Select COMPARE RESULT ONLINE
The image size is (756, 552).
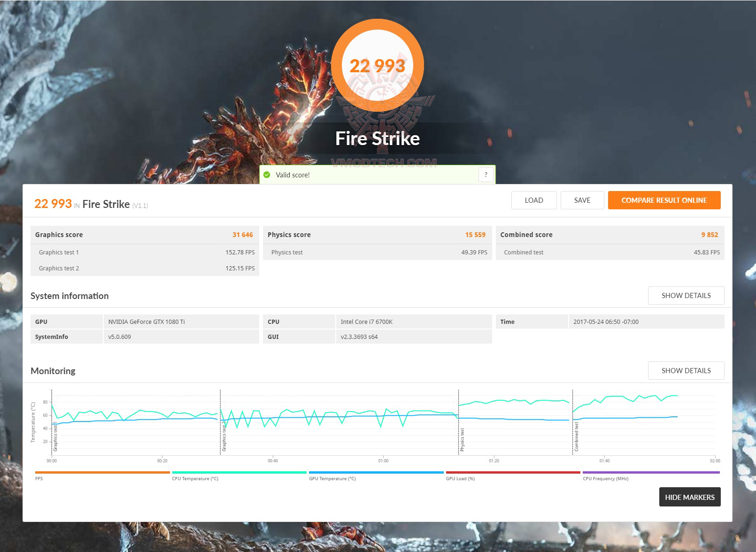pyautogui.click(x=664, y=200)
